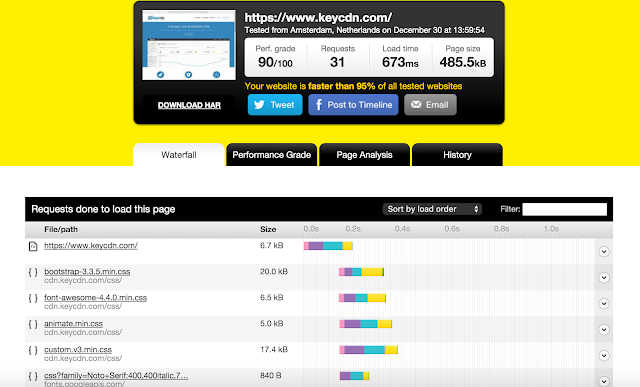The image size is (640, 387).
Task: Expand details for animate.min.css row
Action: coord(604,329)
